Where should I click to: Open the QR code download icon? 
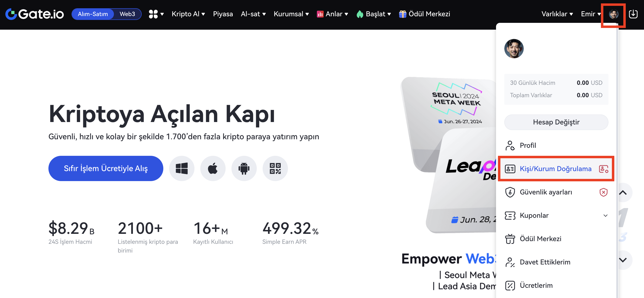coord(275,168)
